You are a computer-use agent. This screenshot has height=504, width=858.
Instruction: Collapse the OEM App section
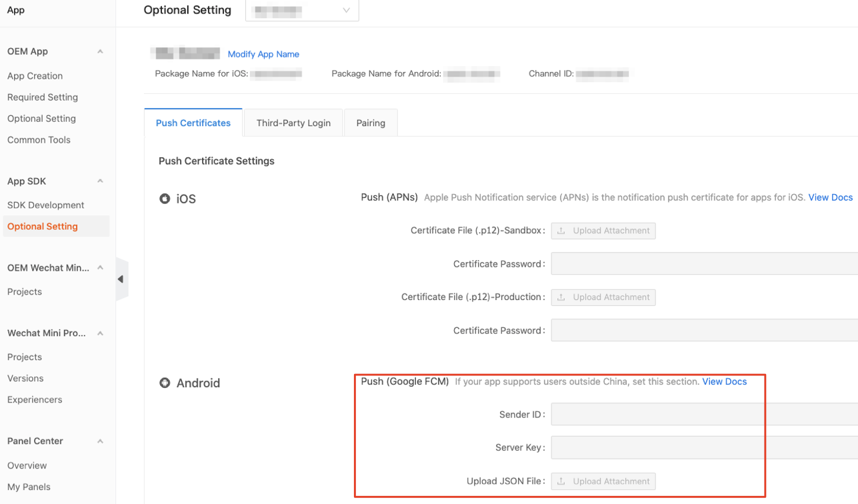pos(99,51)
